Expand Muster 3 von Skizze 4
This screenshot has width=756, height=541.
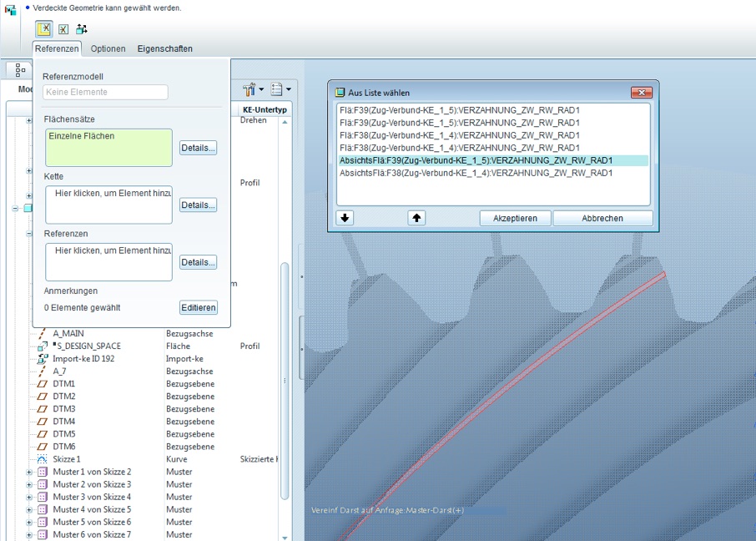[29, 497]
